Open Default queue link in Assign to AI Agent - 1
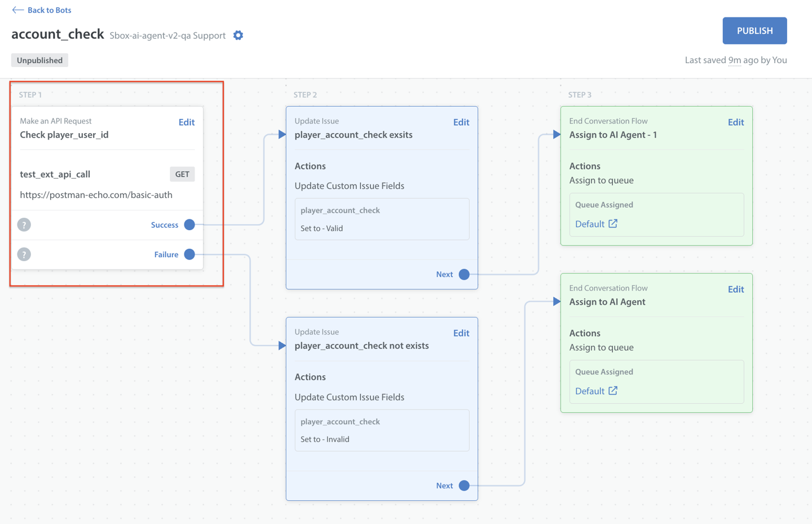This screenshot has height=524, width=812. pyautogui.click(x=589, y=224)
